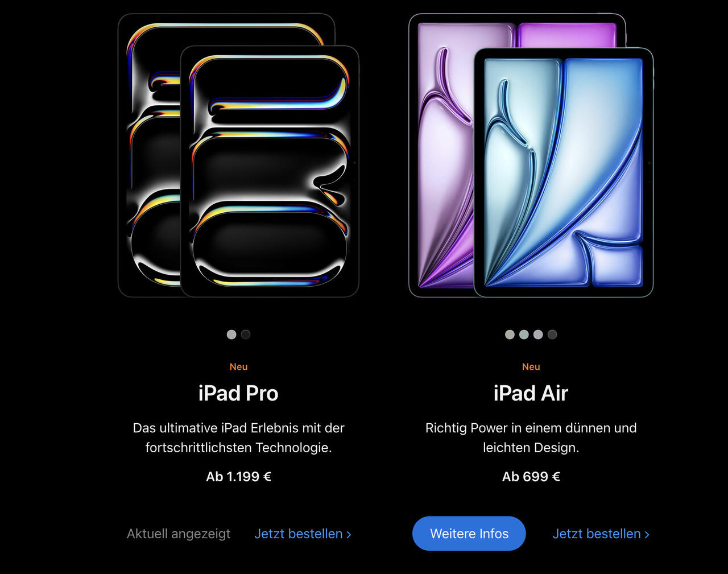
Task: Choose the third light purple iPad Air dot
Action: [x=538, y=335]
